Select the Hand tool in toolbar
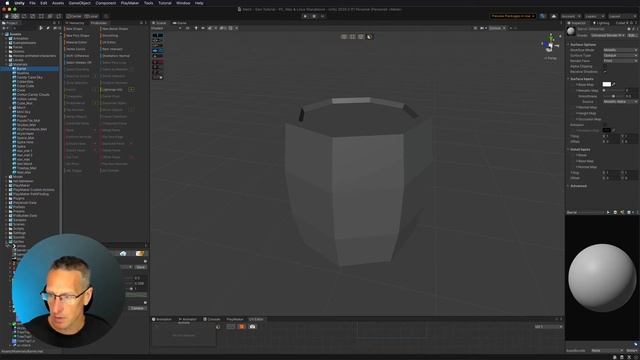 tap(7, 16)
